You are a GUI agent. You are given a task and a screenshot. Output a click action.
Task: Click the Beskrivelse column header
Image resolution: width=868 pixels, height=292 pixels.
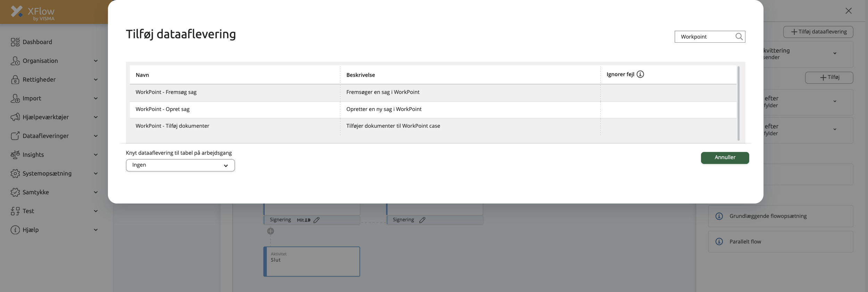pos(360,75)
